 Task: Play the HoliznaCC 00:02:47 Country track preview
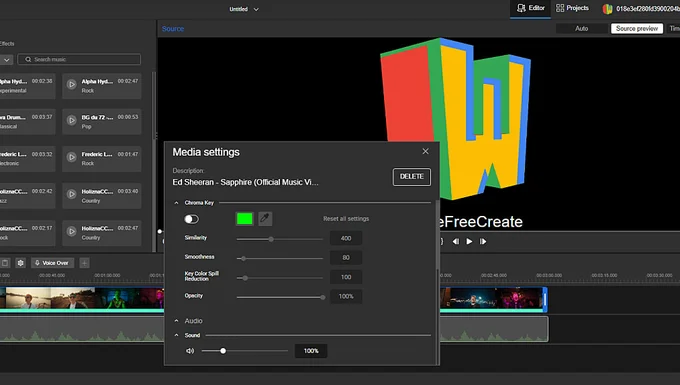click(72, 231)
